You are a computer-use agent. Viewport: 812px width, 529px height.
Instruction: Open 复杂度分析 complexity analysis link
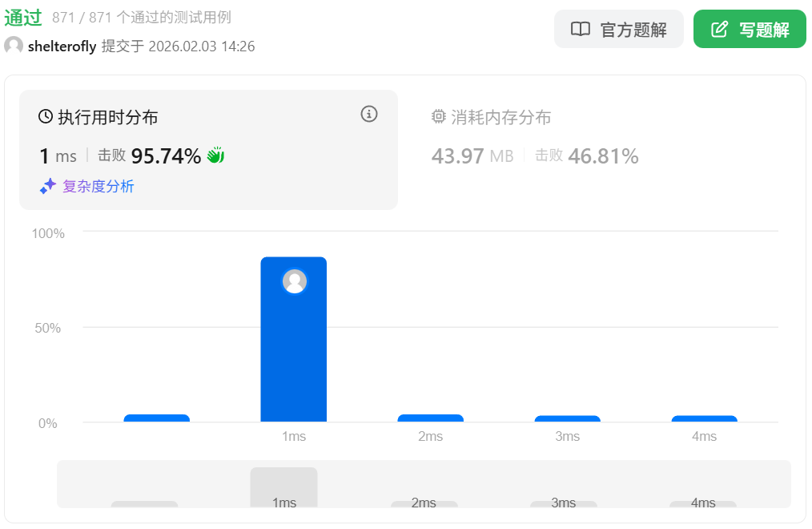pyautogui.click(x=98, y=187)
